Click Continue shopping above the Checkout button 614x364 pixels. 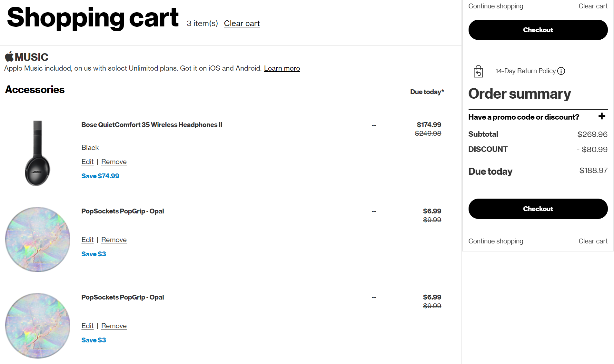[496, 6]
